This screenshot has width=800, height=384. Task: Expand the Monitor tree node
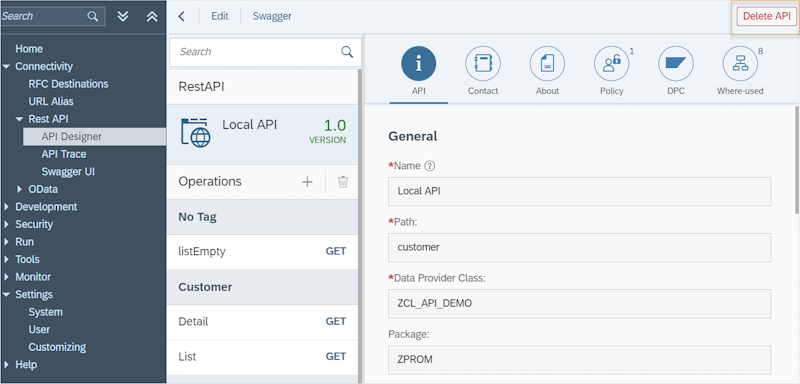[x=6, y=277]
